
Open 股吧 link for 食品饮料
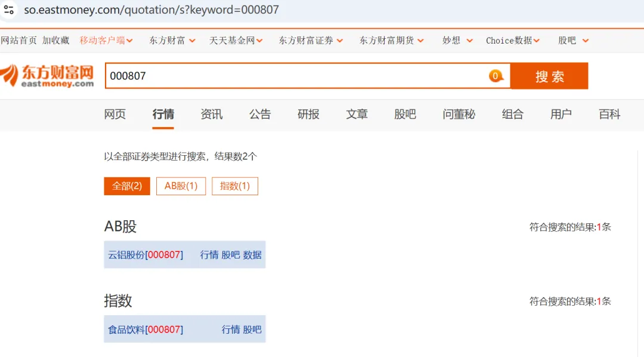point(252,330)
